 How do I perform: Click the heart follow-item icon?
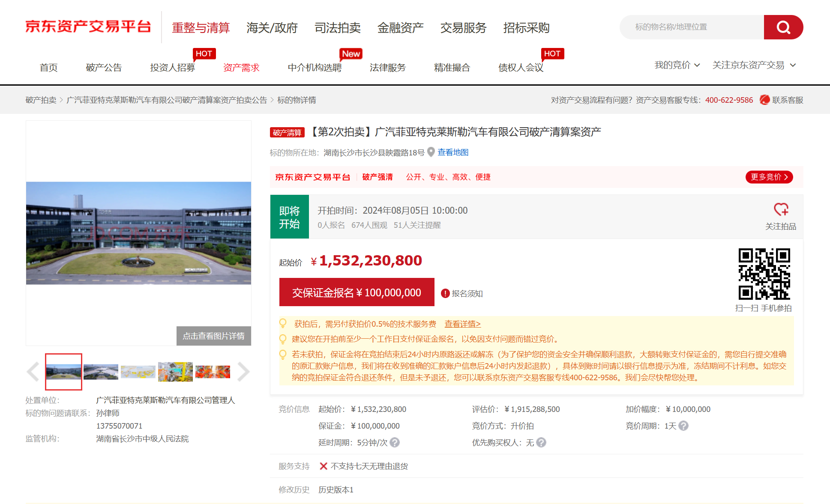pyautogui.click(x=781, y=209)
